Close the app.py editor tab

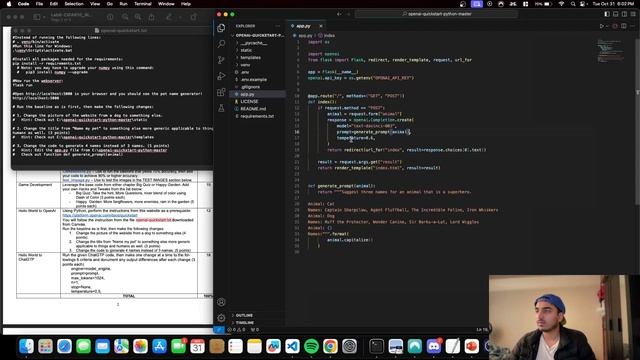[x=321, y=26]
